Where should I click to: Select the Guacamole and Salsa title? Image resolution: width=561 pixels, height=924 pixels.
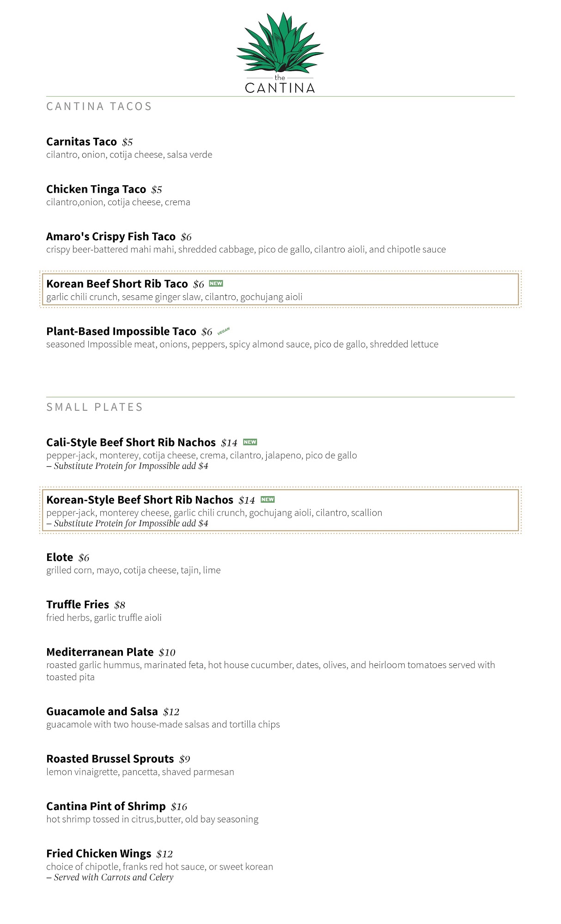[x=102, y=711]
